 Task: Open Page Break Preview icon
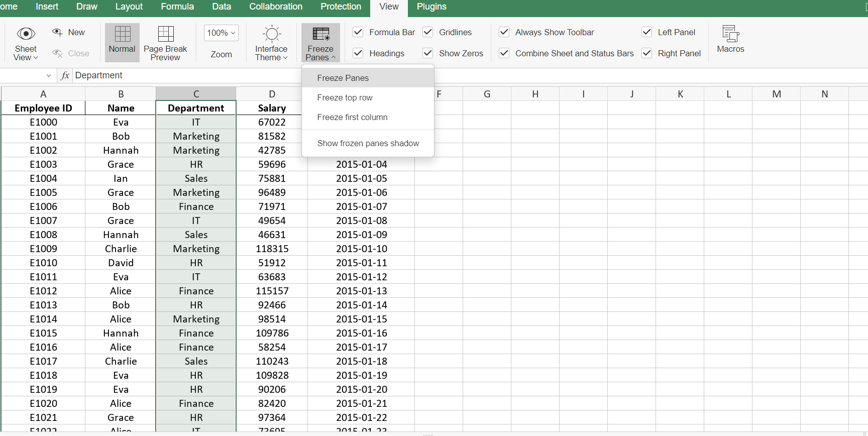pyautogui.click(x=165, y=34)
